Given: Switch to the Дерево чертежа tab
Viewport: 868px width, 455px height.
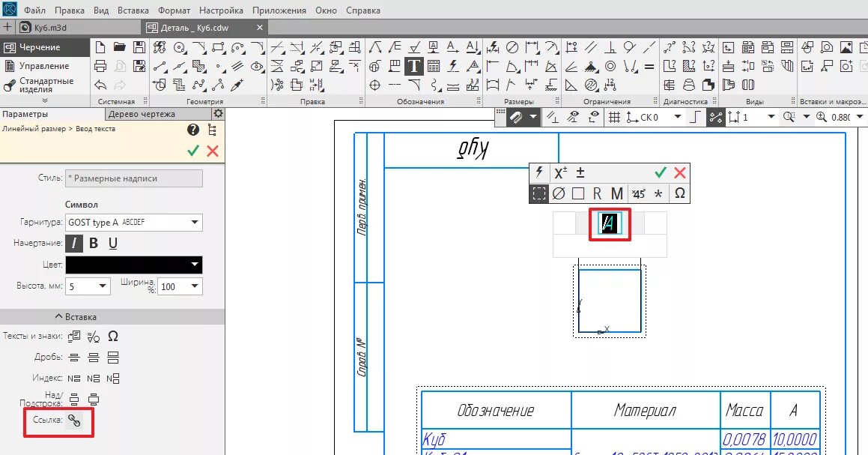Looking at the screenshot, I should point(142,114).
